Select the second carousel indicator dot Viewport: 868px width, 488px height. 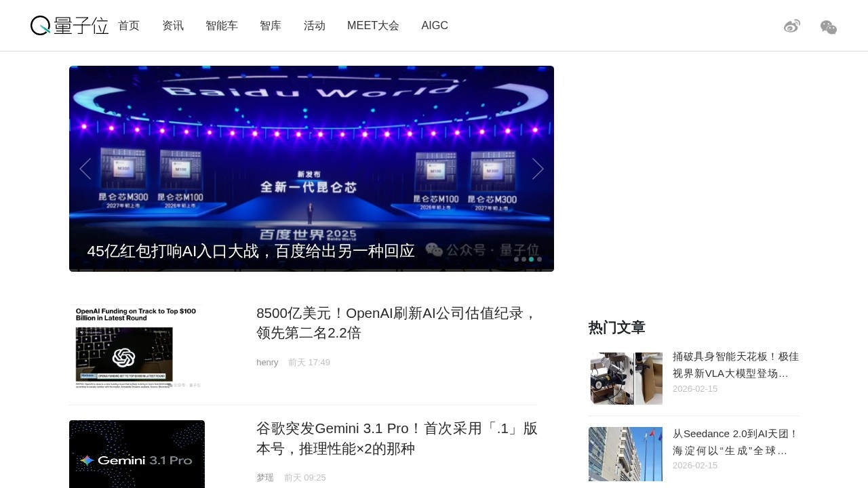(x=524, y=260)
